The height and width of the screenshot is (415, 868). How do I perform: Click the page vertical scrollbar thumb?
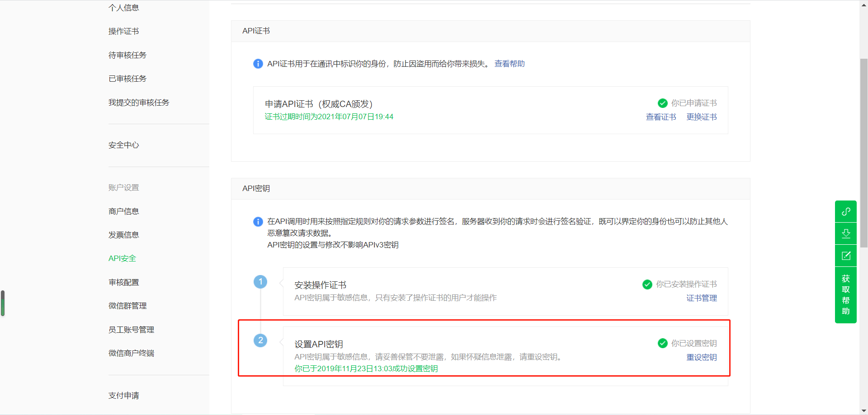pos(863,153)
